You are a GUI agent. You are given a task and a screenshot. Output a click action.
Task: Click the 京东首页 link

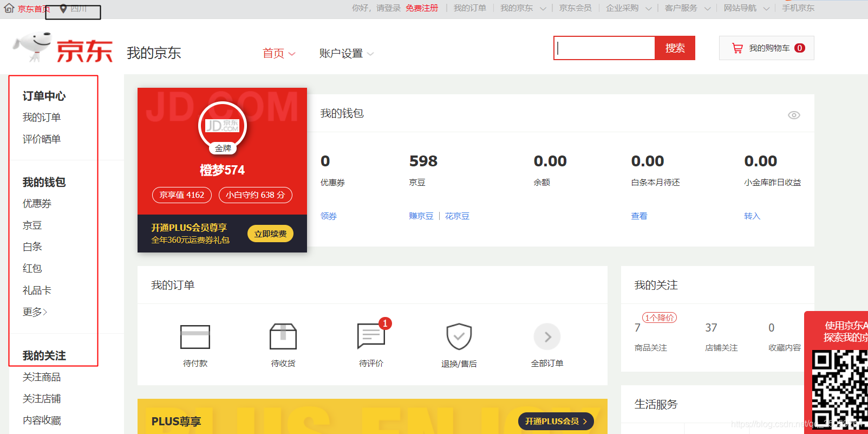pyautogui.click(x=34, y=9)
